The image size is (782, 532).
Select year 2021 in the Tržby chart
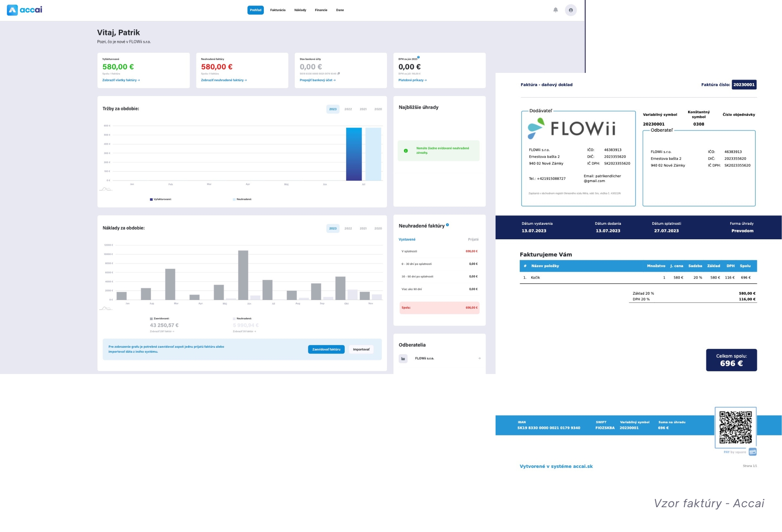tap(363, 109)
